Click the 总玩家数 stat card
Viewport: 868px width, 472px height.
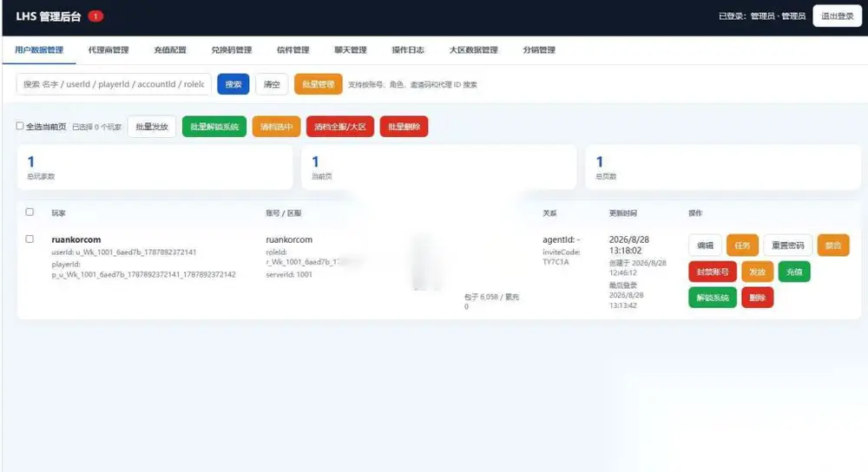pos(155,167)
